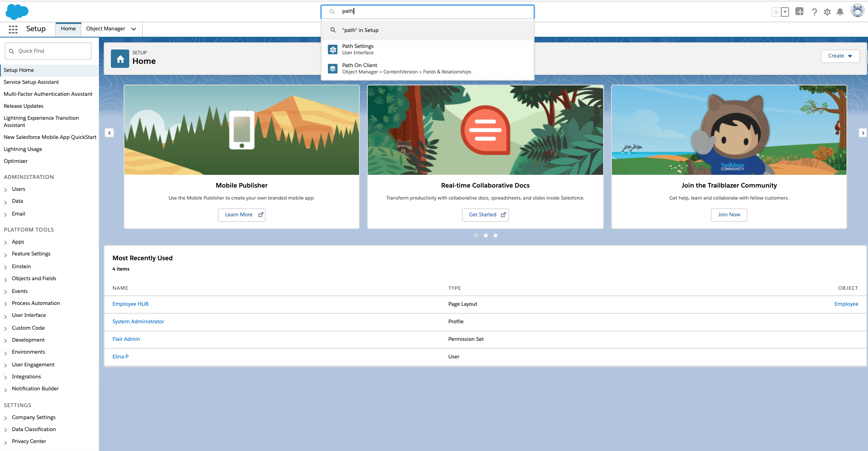Open the Create dropdown button
868x451 pixels.
(840, 56)
